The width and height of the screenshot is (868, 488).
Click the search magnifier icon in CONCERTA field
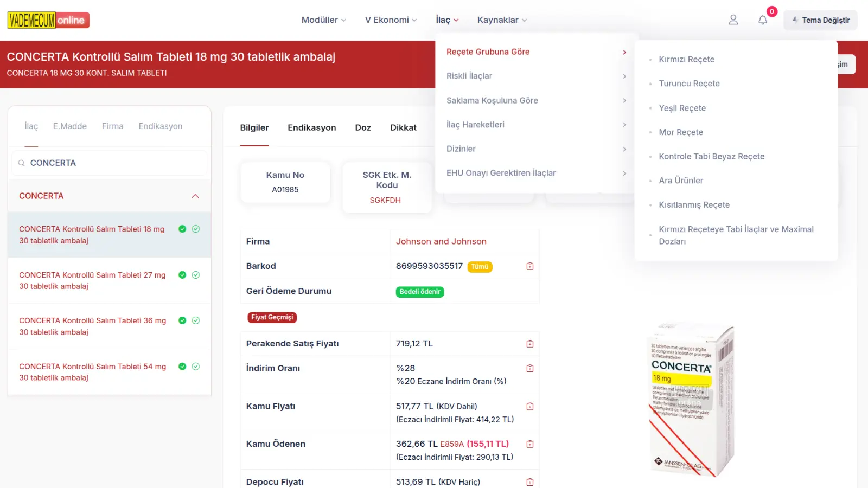click(x=22, y=163)
